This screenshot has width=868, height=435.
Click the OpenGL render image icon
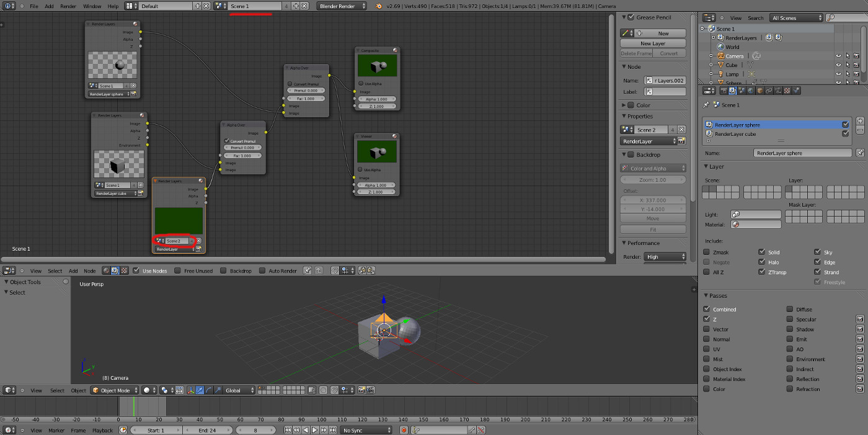[361, 390]
